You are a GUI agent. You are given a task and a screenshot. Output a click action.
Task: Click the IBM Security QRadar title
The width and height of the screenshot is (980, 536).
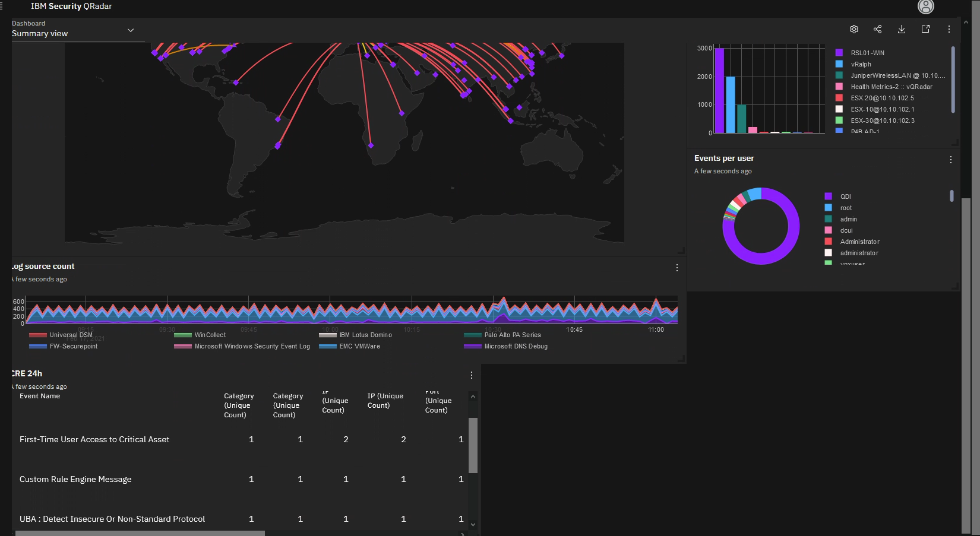(71, 6)
